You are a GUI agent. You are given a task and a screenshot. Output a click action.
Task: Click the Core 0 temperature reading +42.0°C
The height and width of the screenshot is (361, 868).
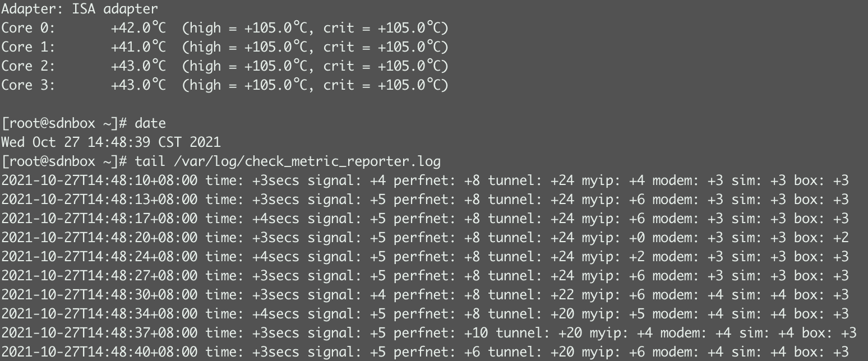coord(138,28)
